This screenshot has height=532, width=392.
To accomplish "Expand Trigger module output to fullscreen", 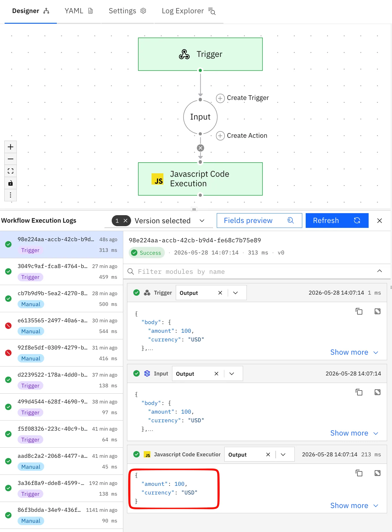I will click(378, 311).
